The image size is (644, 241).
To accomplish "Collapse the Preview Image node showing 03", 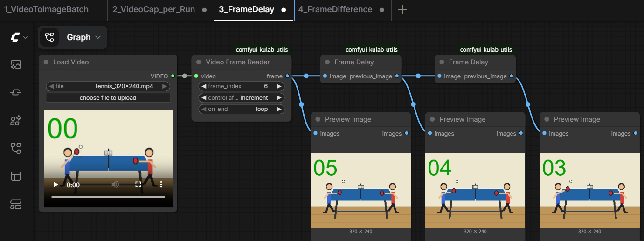I will [547, 119].
